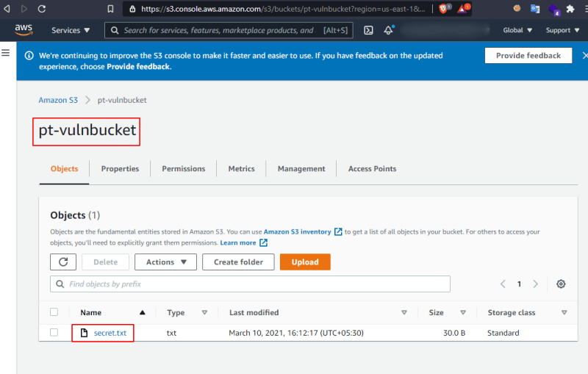Select all objects checkbox in header

tap(54, 312)
